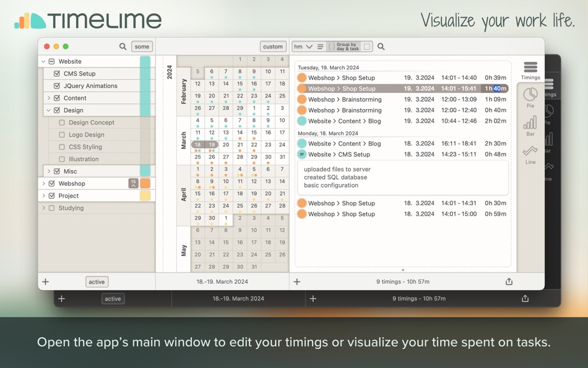Check the Design Concept checkbox
This screenshot has height=368, width=588.
62,123
